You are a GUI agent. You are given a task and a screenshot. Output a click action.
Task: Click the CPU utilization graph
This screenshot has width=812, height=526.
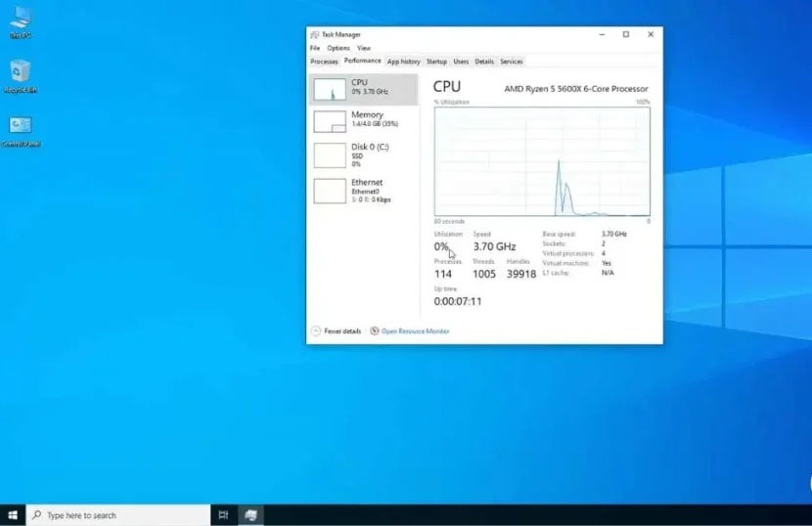(542, 161)
